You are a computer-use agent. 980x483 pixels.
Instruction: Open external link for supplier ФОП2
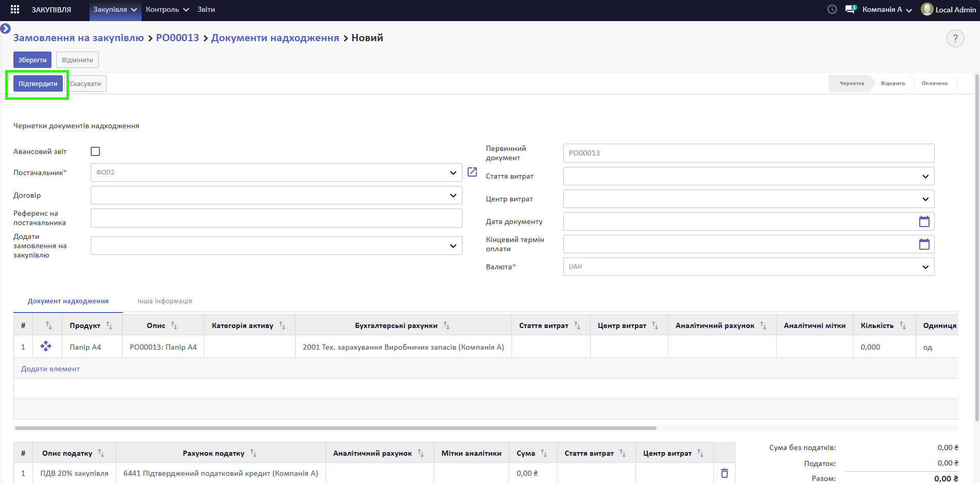click(472, 172)
